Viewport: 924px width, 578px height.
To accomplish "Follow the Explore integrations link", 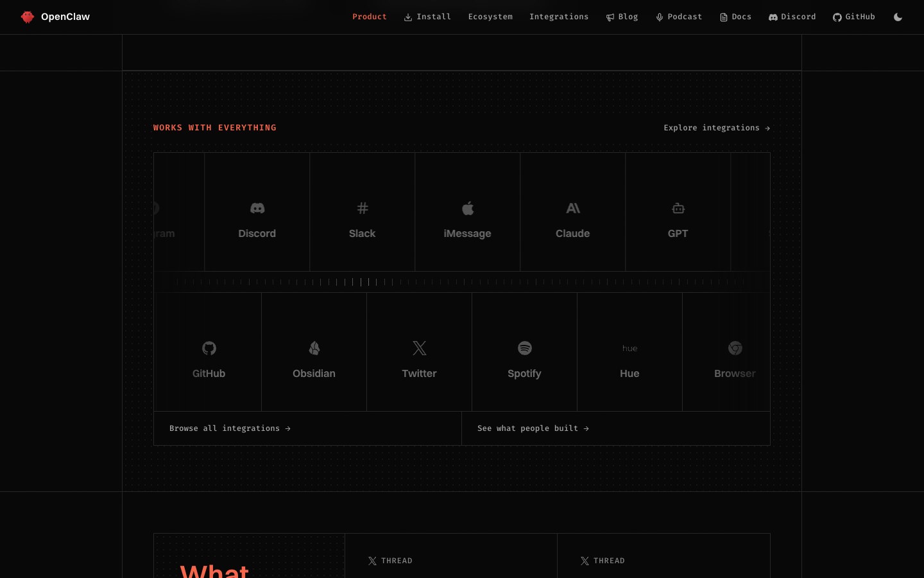I will [717, 128].
